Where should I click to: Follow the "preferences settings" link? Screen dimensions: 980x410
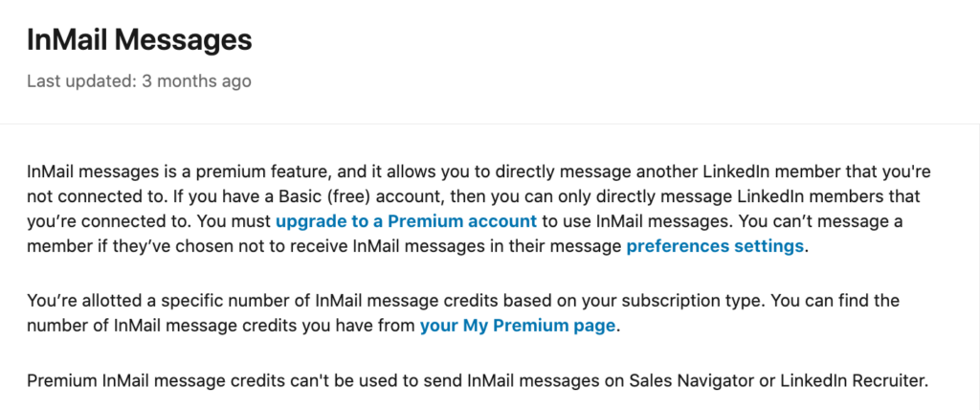click(715, 246)
